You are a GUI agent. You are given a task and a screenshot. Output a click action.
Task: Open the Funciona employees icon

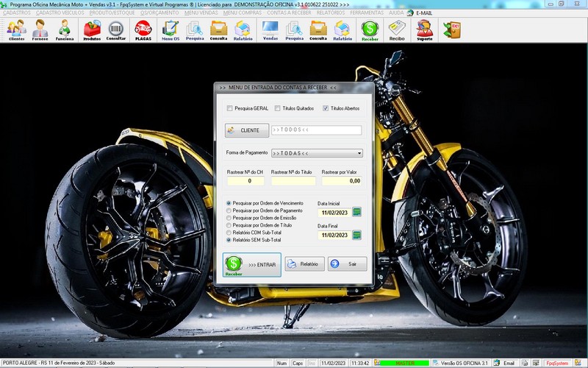pyautogui.click(x=65, y=30)
